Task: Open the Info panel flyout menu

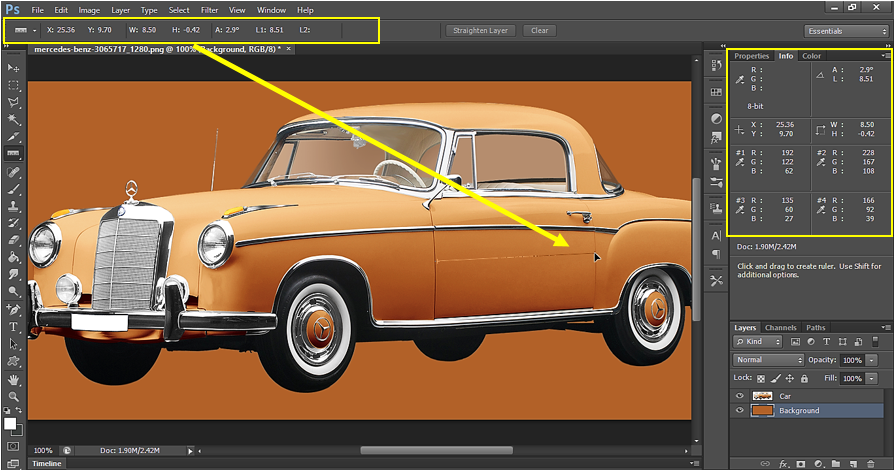Action: pyautogui.click(x=885, y=56)
